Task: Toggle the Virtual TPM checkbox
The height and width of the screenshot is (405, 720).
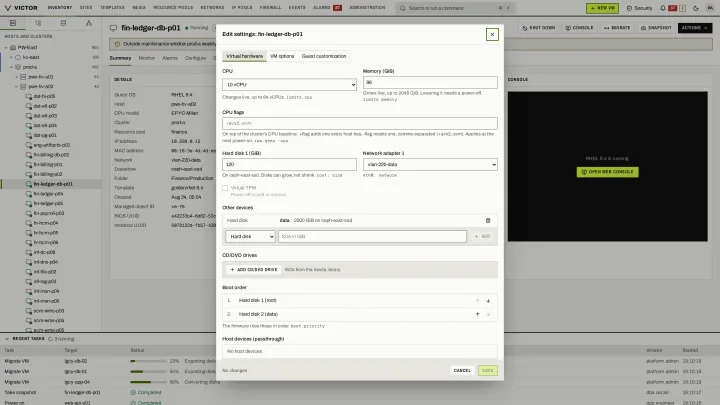Action: pyautogui.click(x=225, y=188)
